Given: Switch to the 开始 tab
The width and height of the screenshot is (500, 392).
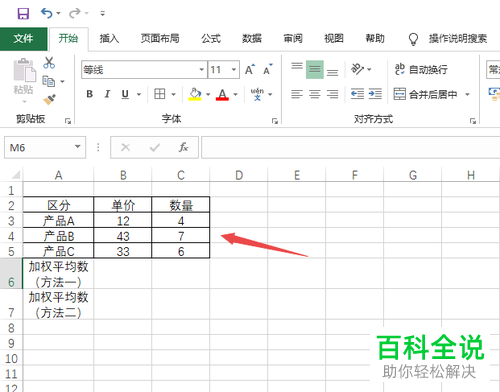Looking at the screenshot, I should 68,39.
